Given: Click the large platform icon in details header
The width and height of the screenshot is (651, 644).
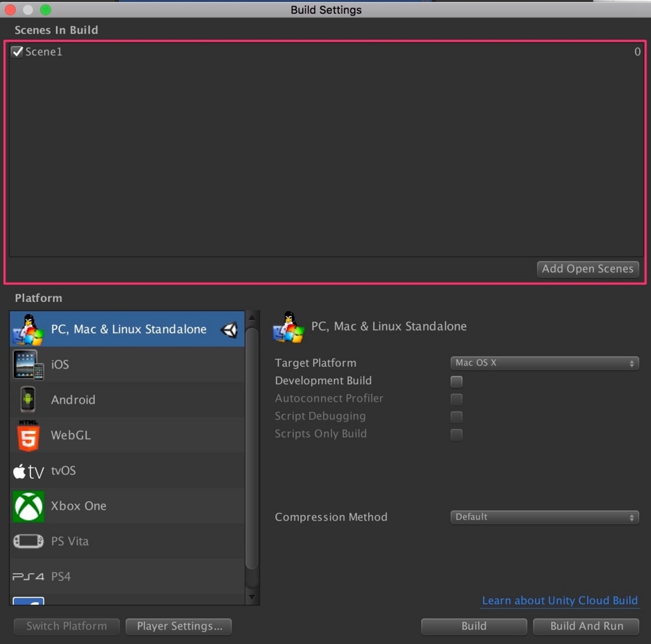Looking at the screenshot, I should (x=288, y=327).
